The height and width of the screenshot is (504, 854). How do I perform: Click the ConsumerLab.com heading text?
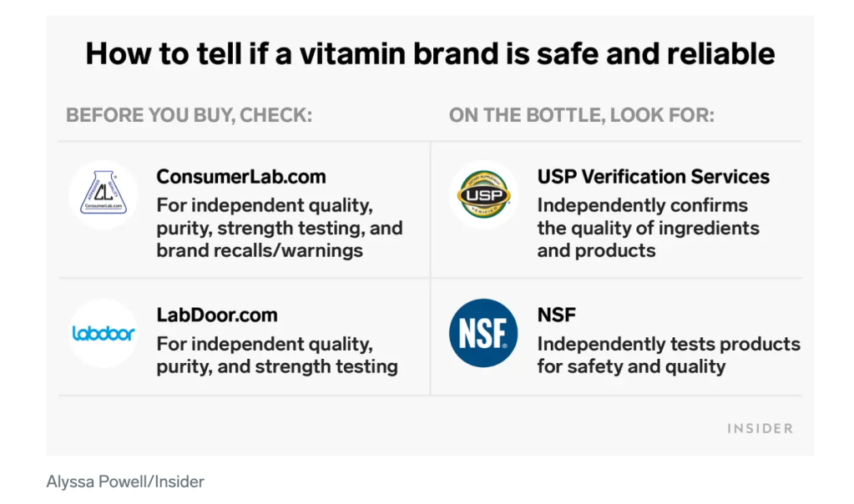(241, 177)
